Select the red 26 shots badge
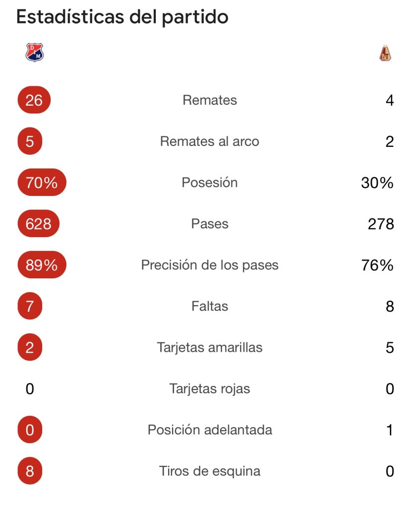Viewport: 420px width, 508px height. tap(34, 100)
